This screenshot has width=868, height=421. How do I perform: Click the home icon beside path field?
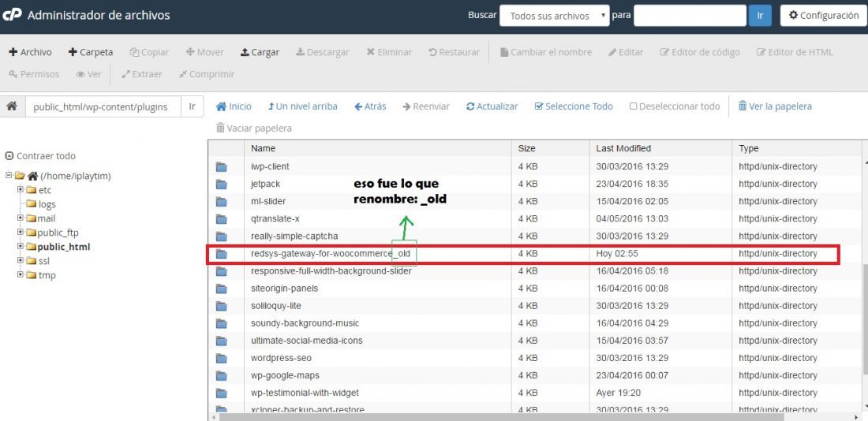12,106
